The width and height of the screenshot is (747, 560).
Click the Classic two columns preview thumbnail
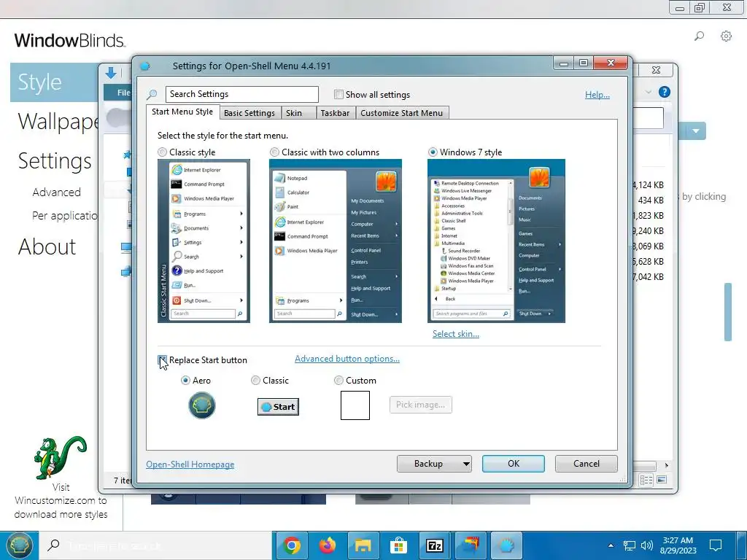point(336,241)
